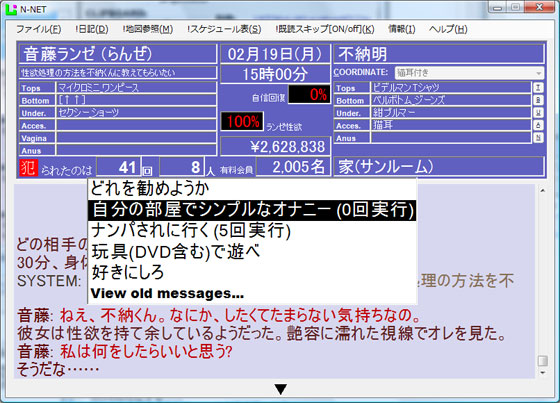
Task: Click the small 回 icon next to 41
Action: pyautogui.click(x=147, y=171)
